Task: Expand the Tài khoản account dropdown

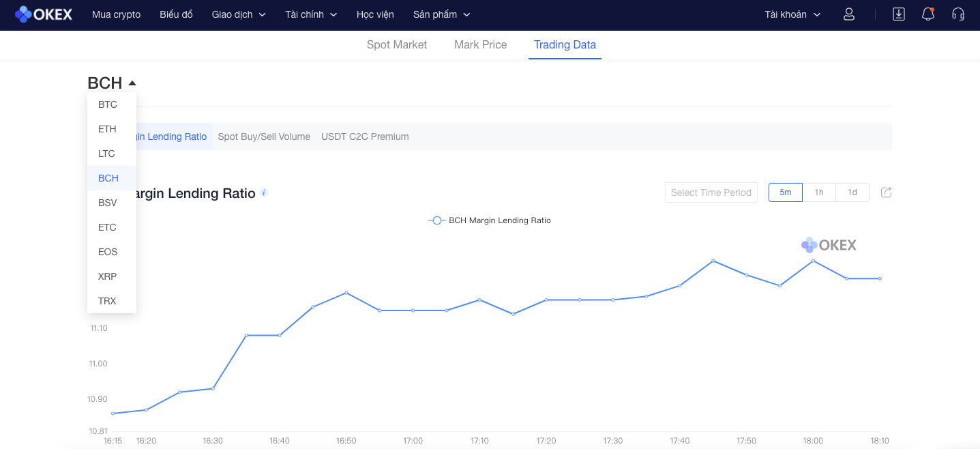Action: (x=792, y=14)
